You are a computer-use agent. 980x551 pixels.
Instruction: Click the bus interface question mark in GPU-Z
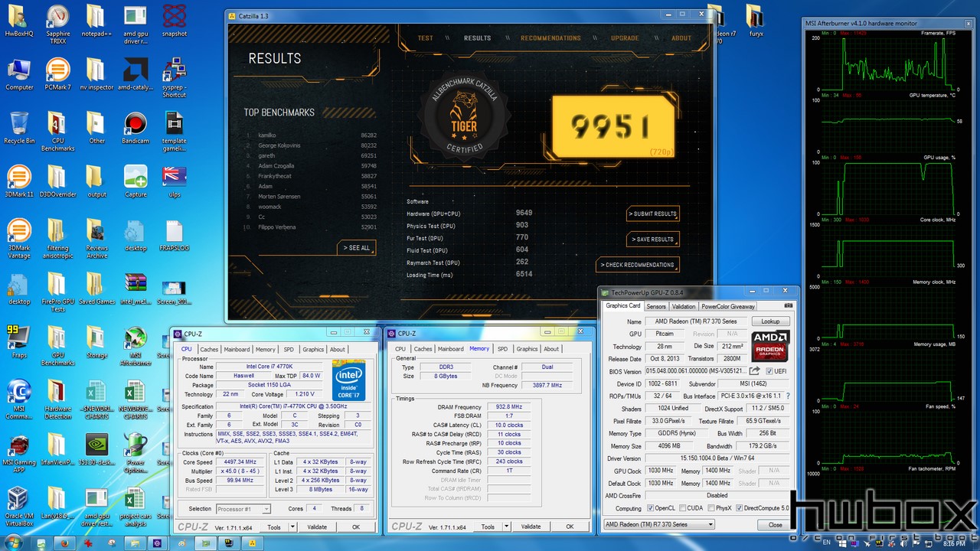789,396
